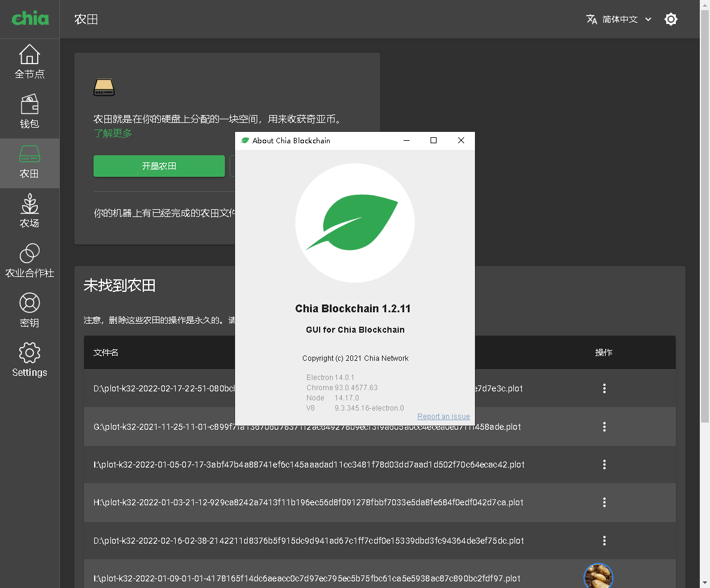The height and width of the screenshot is (588, 710).
Task: Open Settings in the sidebar
Action: [29, 360]
